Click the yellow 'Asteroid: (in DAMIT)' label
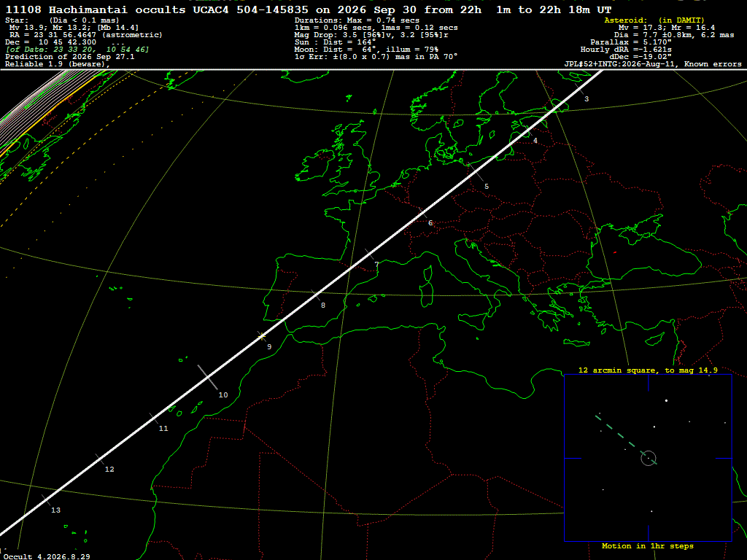The width and height of the screenshot is (747, 560). tap(654, 20)
